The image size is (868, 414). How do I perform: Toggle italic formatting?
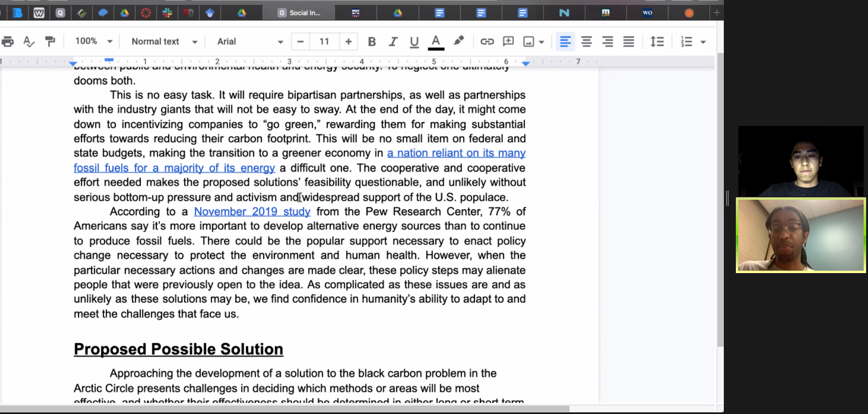pos(393,41)
